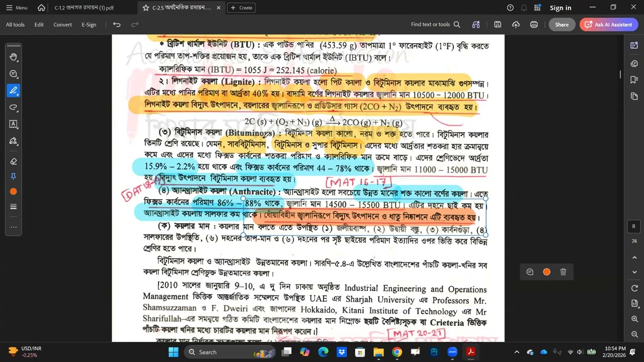644x362 pixels.
Task: Open the hamburger Menu button
Action: pyautogui.click(x=16, y=8)
